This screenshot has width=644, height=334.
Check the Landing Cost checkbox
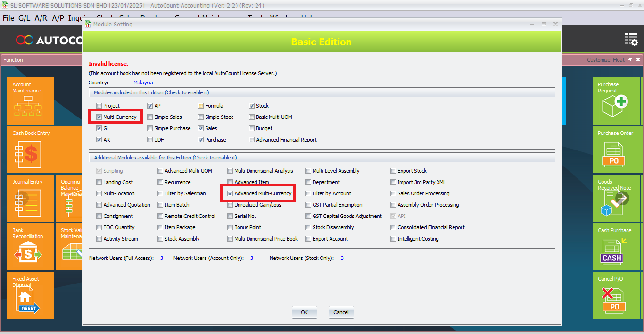coord(99,182)
